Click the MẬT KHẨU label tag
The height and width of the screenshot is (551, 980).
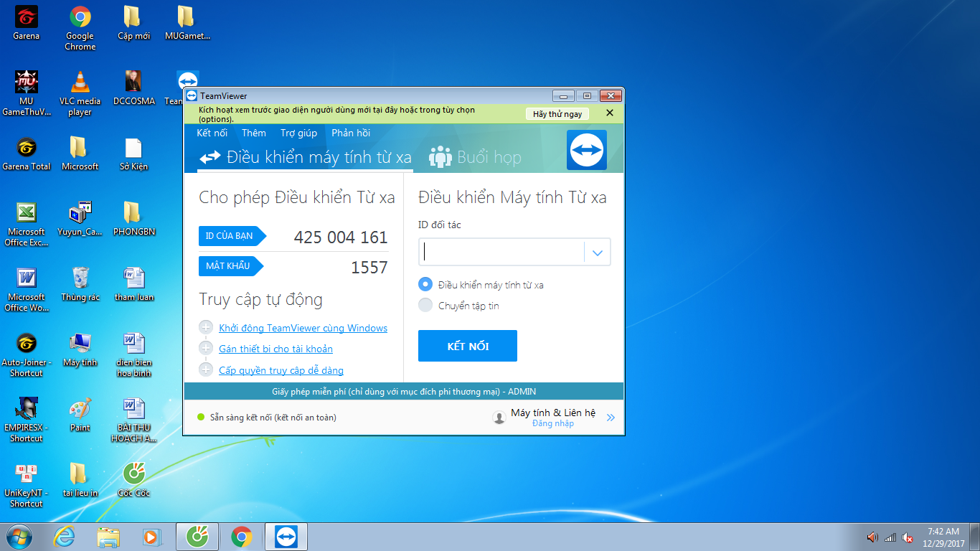(230, 266)
